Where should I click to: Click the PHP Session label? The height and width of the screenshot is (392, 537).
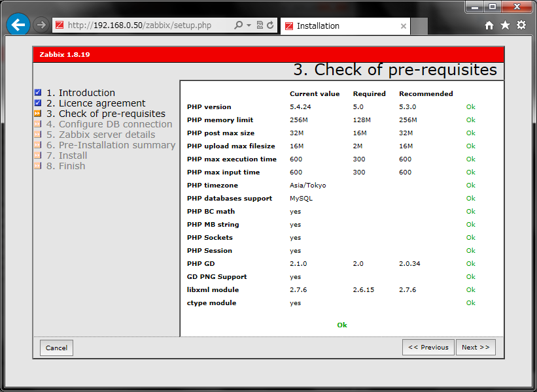tap(209, 250)
